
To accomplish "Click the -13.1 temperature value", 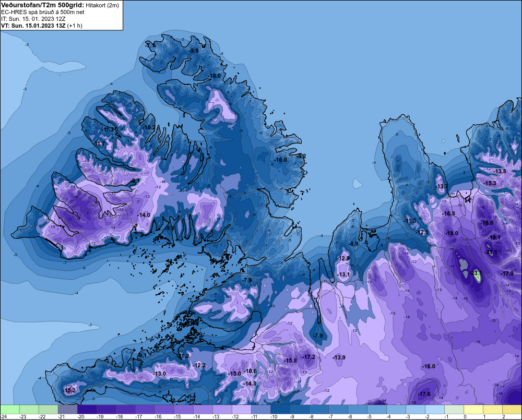I will coord(343,274).
